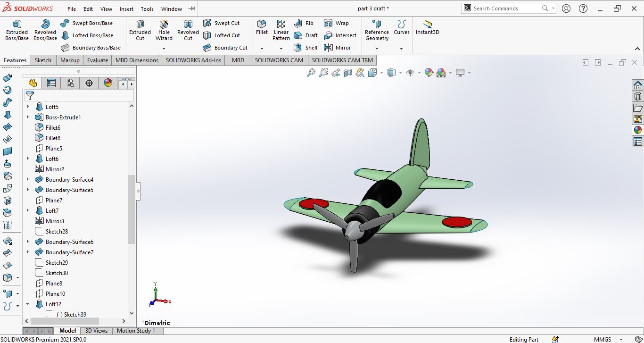644x343 pixels.
Task: Pin the menu bar with pushpin
Action: click(191, 8)
